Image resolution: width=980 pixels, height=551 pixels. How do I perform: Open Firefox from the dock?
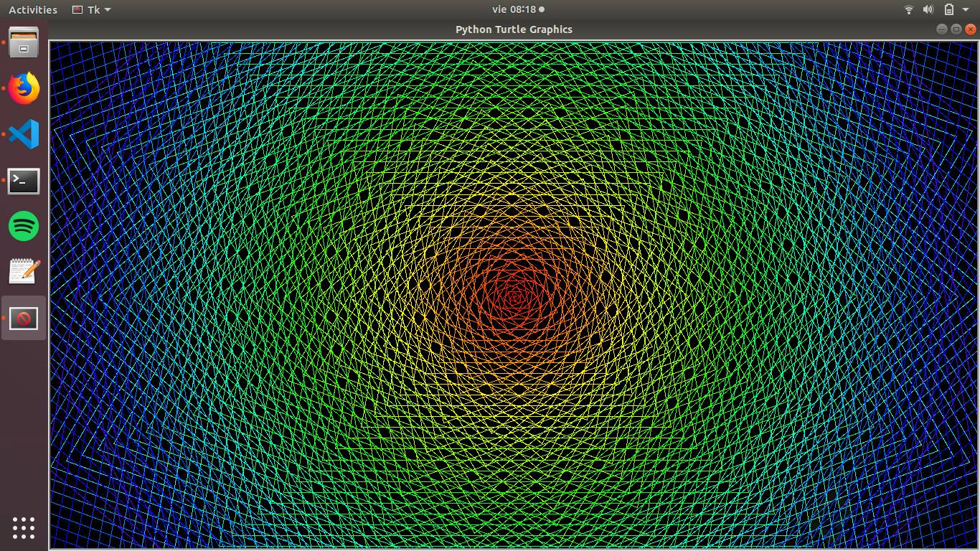pyautogui.click(x=23, y=89)
